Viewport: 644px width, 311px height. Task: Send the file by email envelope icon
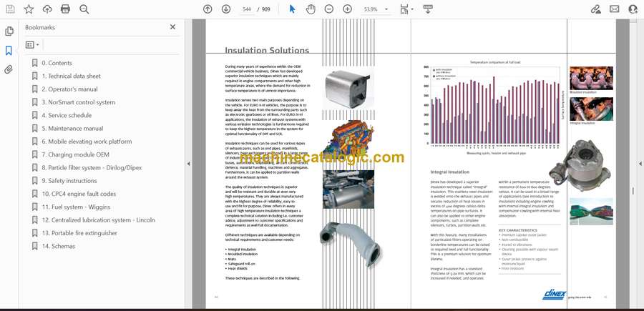(615, 9)
